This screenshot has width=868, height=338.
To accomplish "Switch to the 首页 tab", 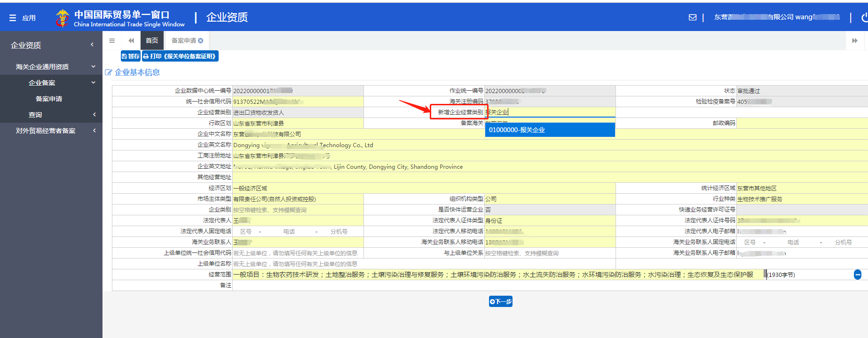I will tap(152, 40).
